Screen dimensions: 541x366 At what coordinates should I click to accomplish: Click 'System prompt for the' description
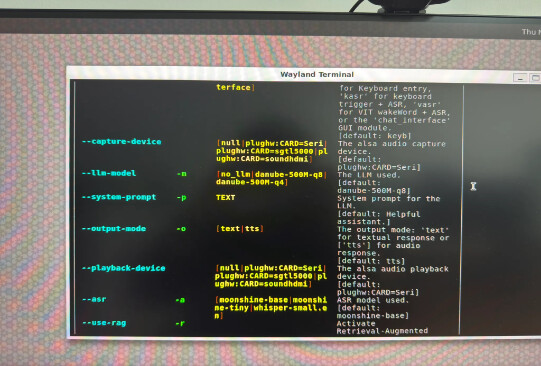coord(388,199)
